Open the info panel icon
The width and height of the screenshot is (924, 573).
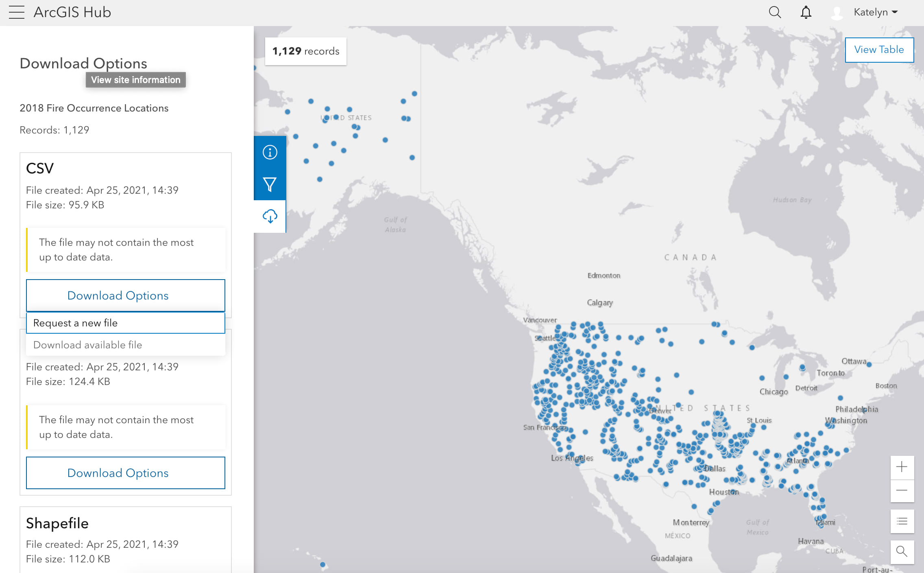point(270,152)
